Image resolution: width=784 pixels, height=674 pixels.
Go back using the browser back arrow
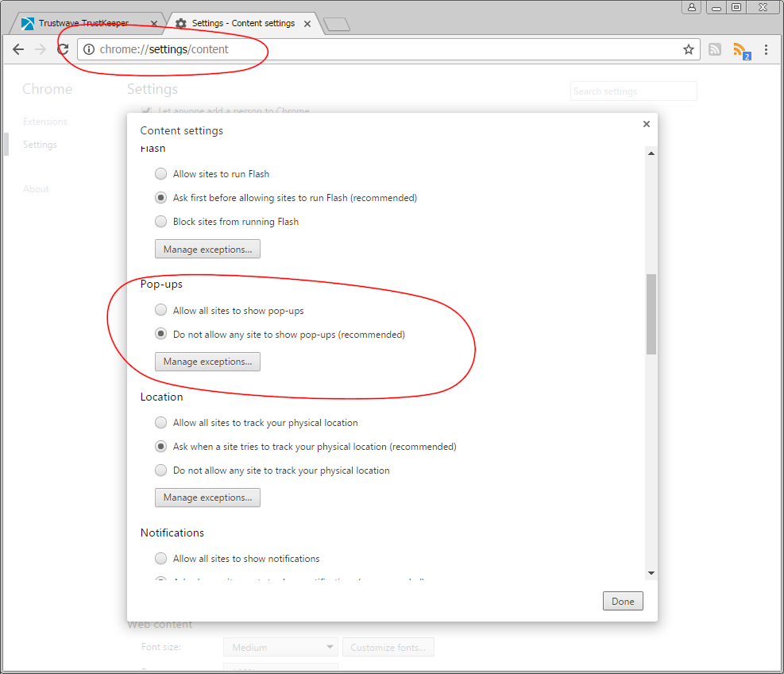pyautogui.click(x=18, y=49)
